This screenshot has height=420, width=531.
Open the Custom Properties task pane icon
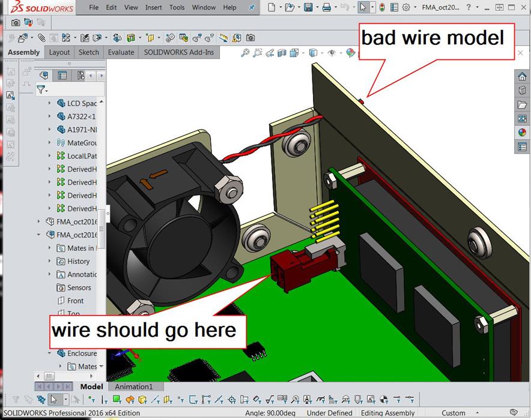point(522,146)
